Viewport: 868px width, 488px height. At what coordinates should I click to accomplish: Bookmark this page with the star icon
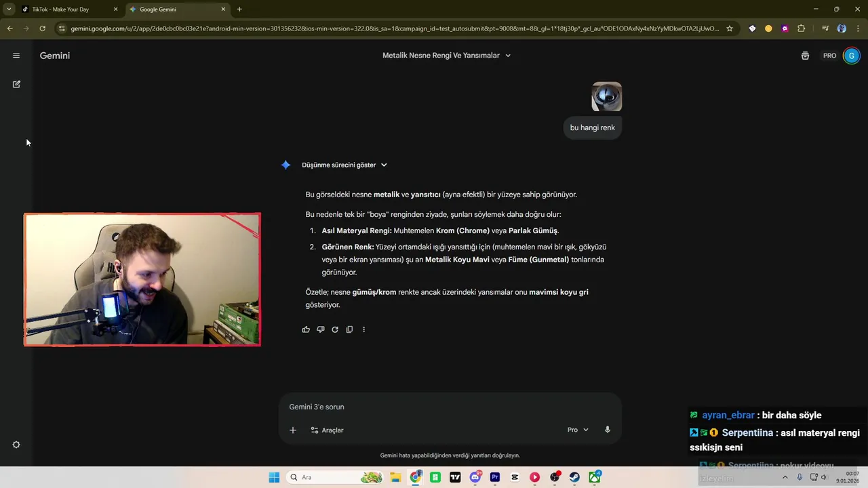730,28
